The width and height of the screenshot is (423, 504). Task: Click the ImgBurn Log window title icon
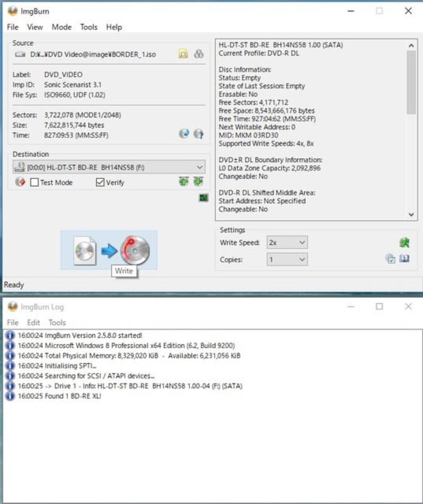pos(12,306)
